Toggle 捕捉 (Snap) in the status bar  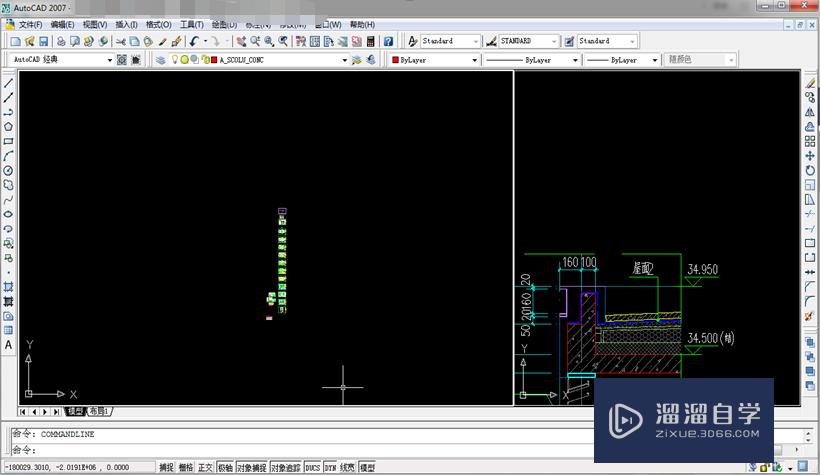(166, 467)
